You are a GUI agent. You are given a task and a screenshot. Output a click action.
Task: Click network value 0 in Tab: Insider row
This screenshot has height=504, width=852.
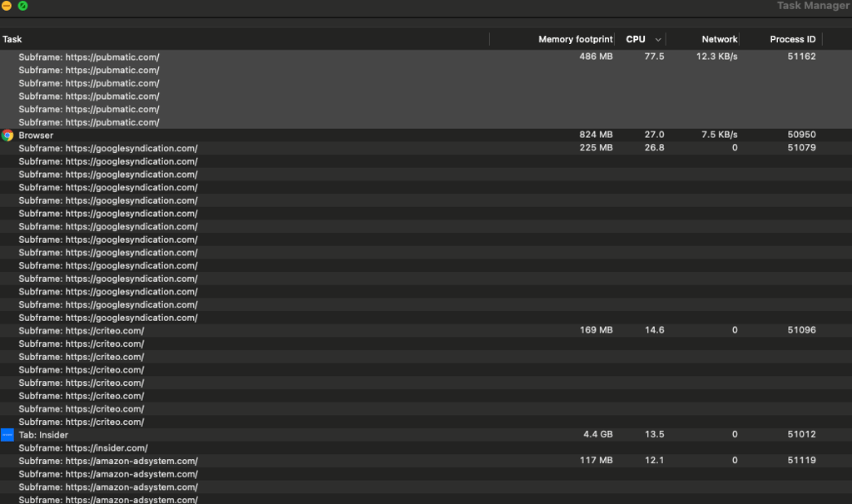tap(735, 434)
